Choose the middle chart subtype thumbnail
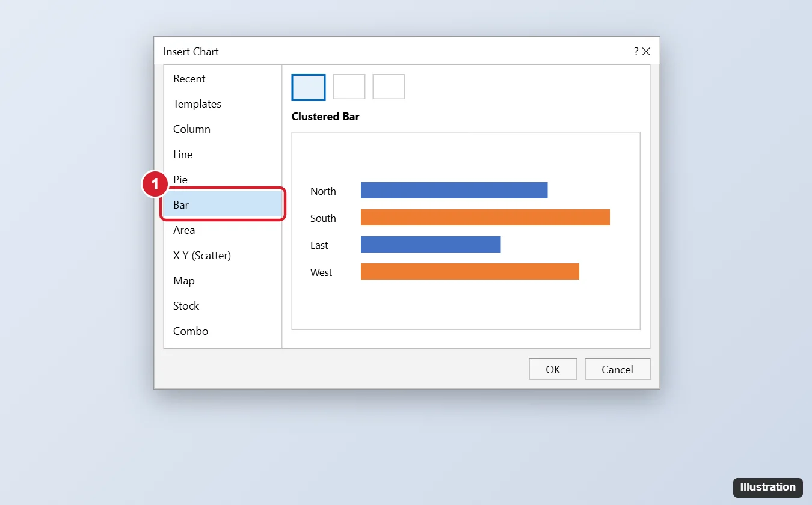Image resolution: width=812 pixels, height=505 pixels. point(349,87)
